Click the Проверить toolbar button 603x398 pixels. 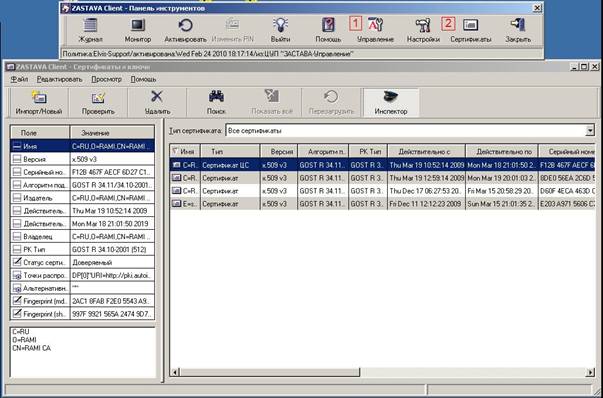tap(98, 103)
